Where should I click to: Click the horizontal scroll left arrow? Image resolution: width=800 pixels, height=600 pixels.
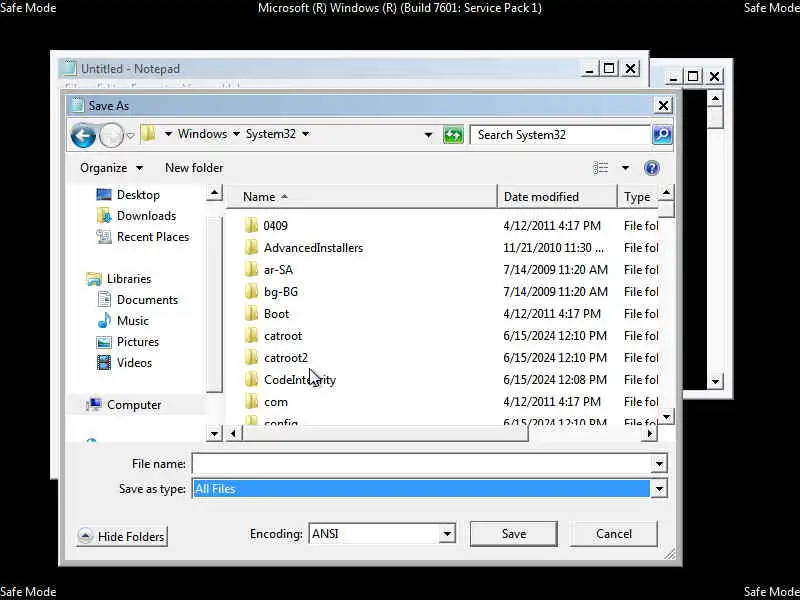(x=233, y=434)
